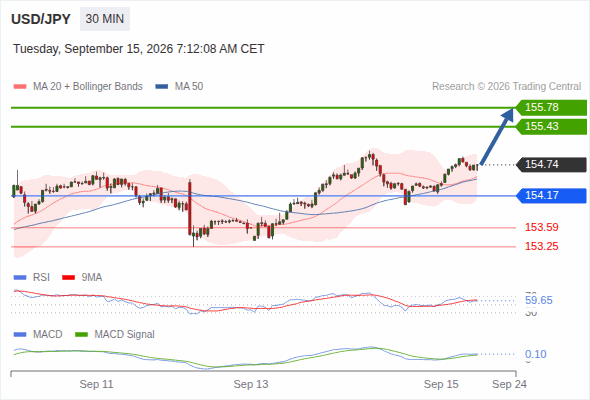Click the USD/JPY symbol title
This screenshot has height=400, width=590.
tap(41, 19)
